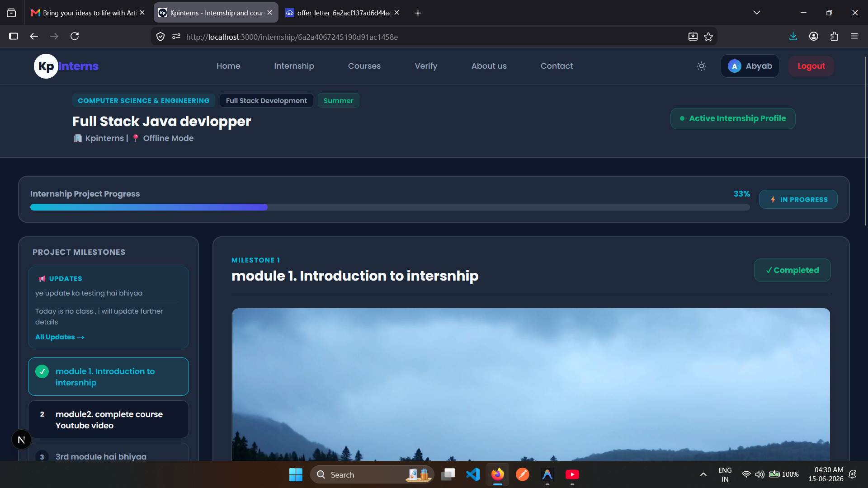Toggle the light/dark theme sun icon
868x488 pixels.
[x=701, y=66]
